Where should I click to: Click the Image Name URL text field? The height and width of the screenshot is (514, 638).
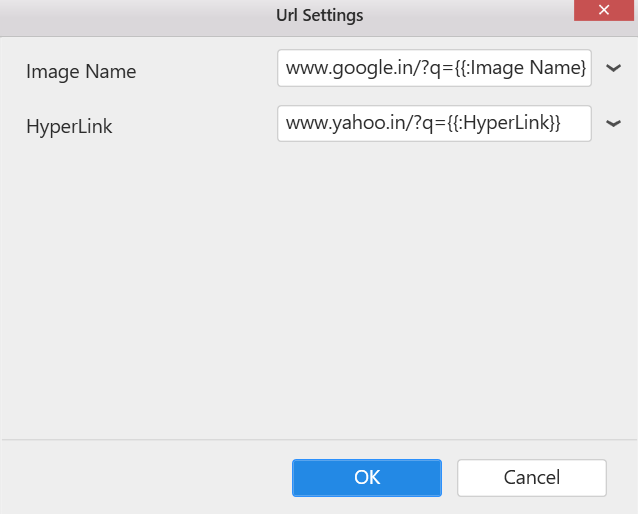[434, 69]
